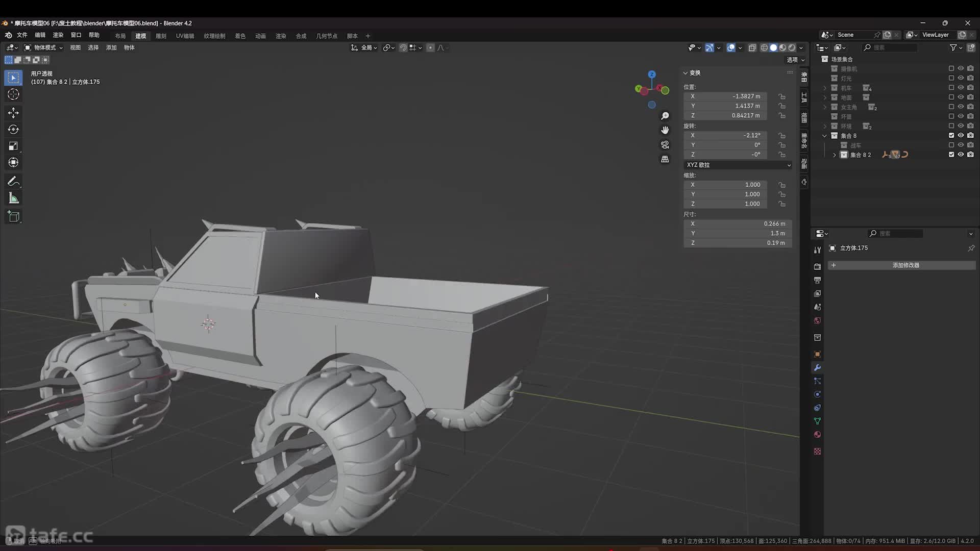Activate the Move tool

[14, 113]
